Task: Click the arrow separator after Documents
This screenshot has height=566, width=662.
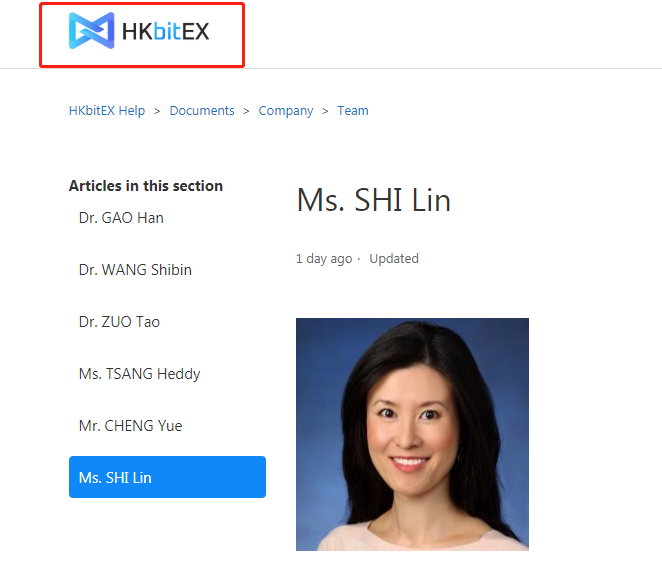Action: point(246,111)
